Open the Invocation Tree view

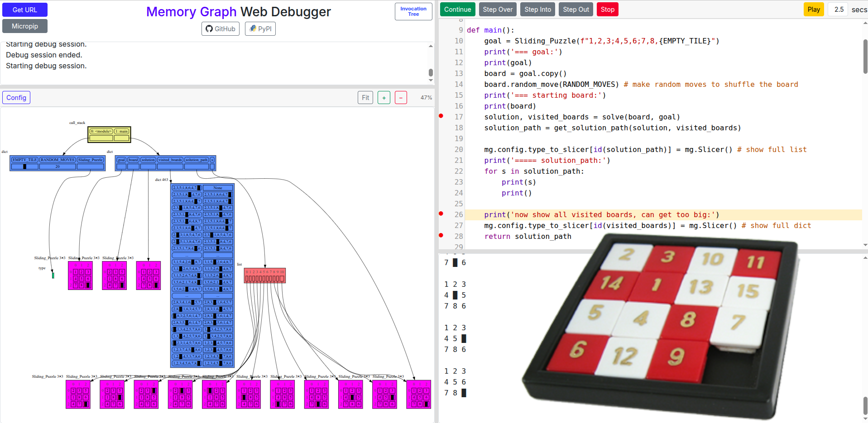413,12
